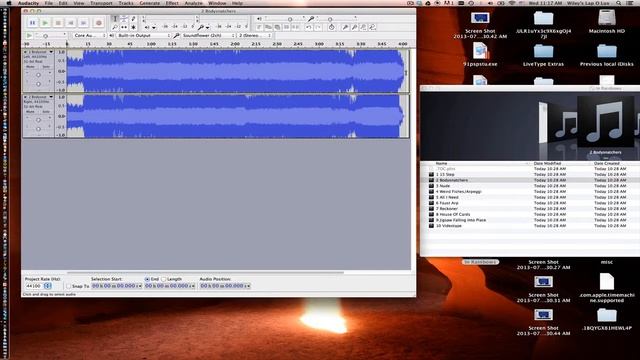
Task: Select the Time Shift tool
Action: click(x=124, y=27)
